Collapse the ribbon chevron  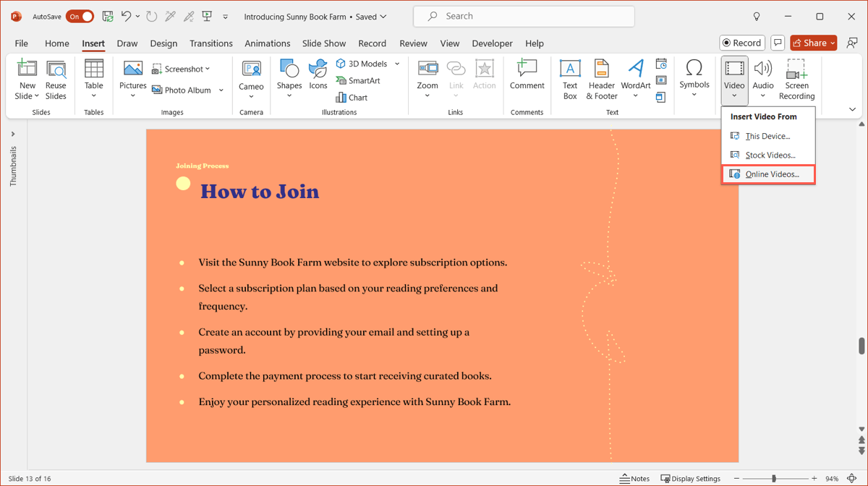pos(852,109)
